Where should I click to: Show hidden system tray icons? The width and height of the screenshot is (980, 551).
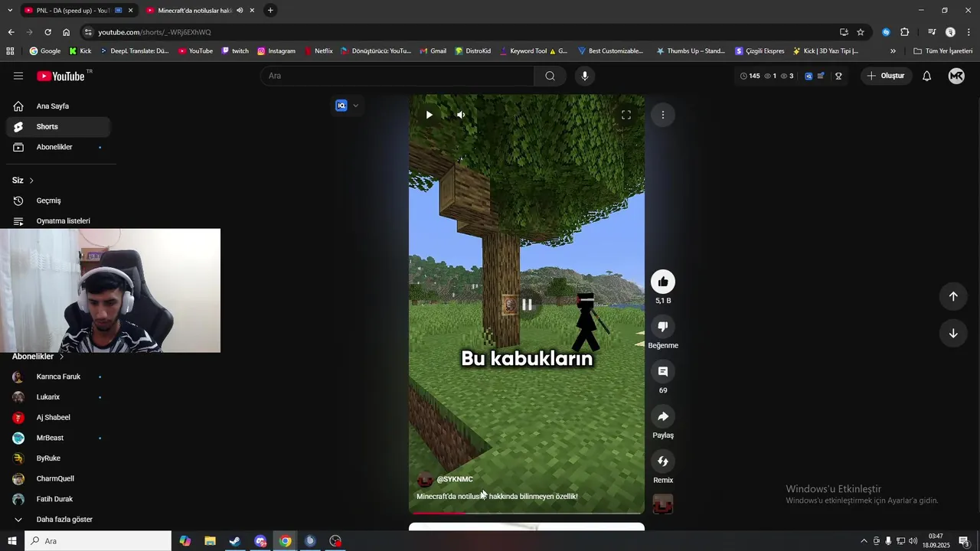(864, 541)
